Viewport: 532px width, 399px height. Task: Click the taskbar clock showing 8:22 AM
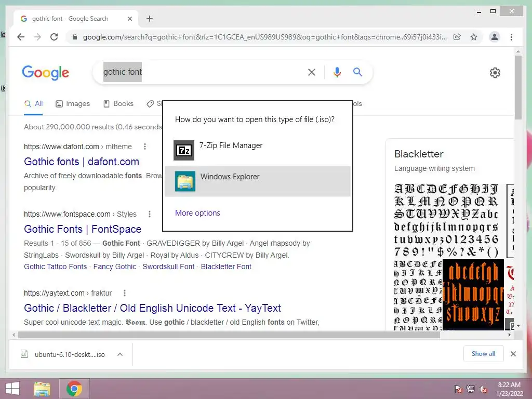point(509,389)
